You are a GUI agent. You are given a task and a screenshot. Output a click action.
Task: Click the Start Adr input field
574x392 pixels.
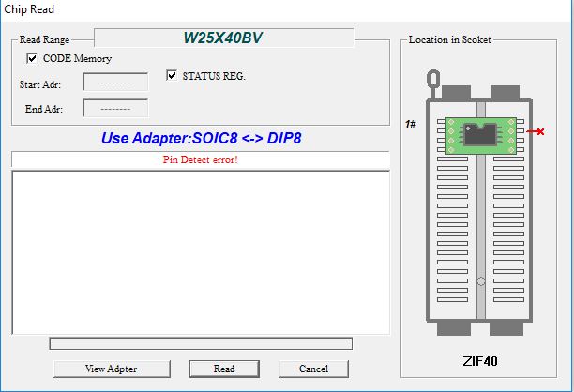pos(115,83)
